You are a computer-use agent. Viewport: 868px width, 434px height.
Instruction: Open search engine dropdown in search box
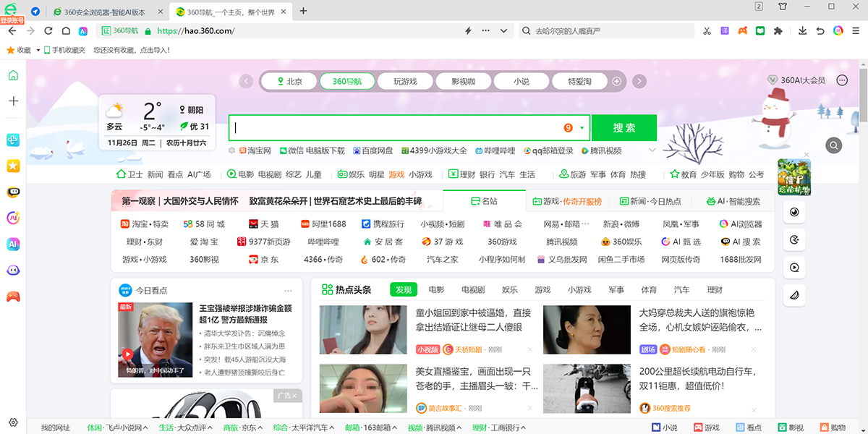click(x=582, y=128)
